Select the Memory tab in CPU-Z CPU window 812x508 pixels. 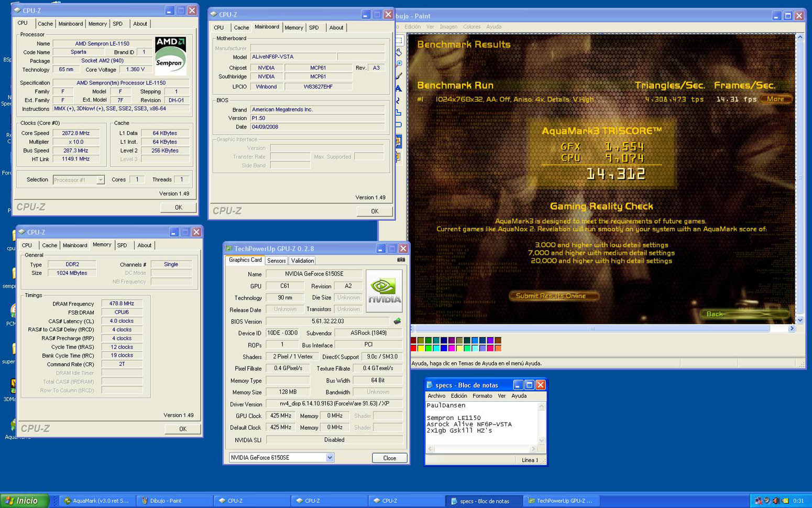pyautogui.click(x=97, y=24)
